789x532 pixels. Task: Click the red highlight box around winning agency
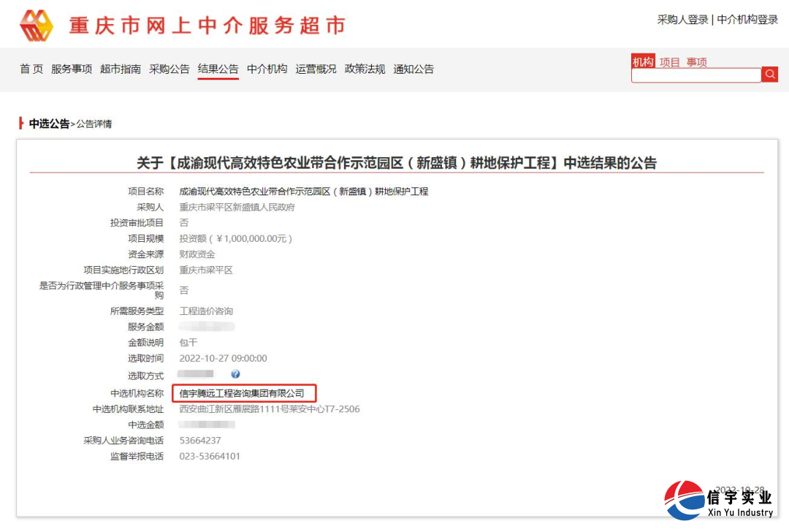tap(245, 393)
